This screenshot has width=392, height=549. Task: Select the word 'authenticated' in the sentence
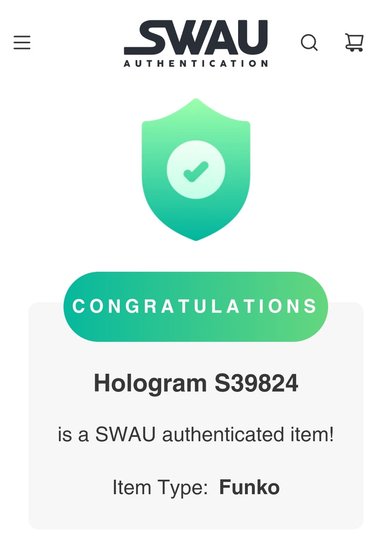pyautogui.click(x=223, y=434)
